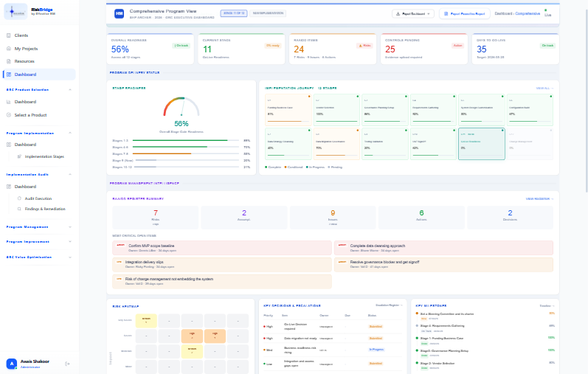Expand the Program Improvement section
This screenshot has height=374, width=588.
pyautogui.click(x=70, y=241)
